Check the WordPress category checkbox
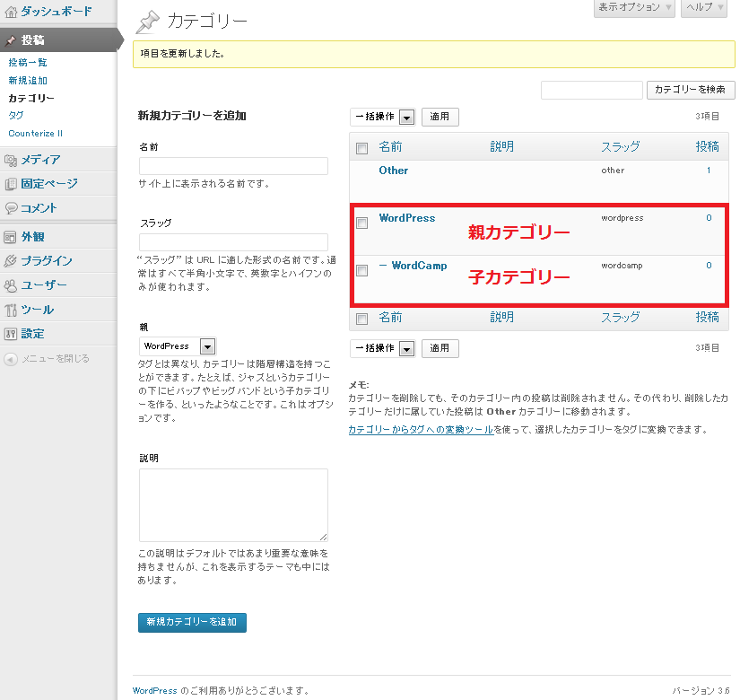 (x=361, y=223)
